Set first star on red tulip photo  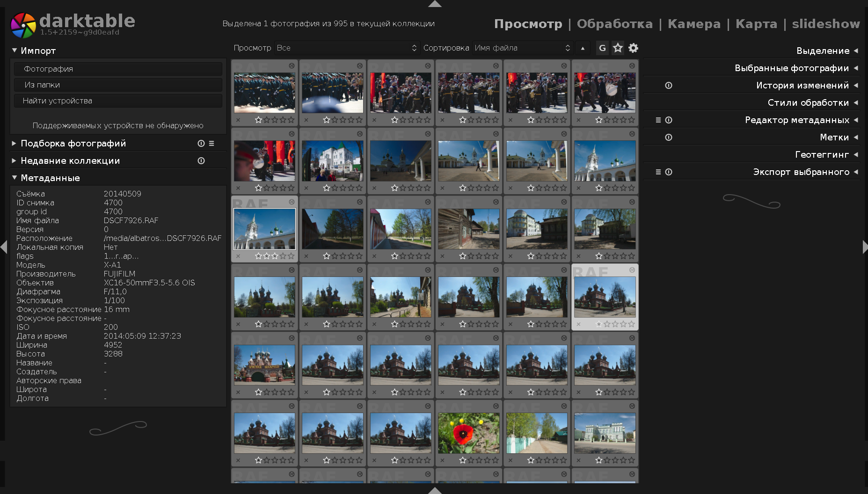[462, 460]
